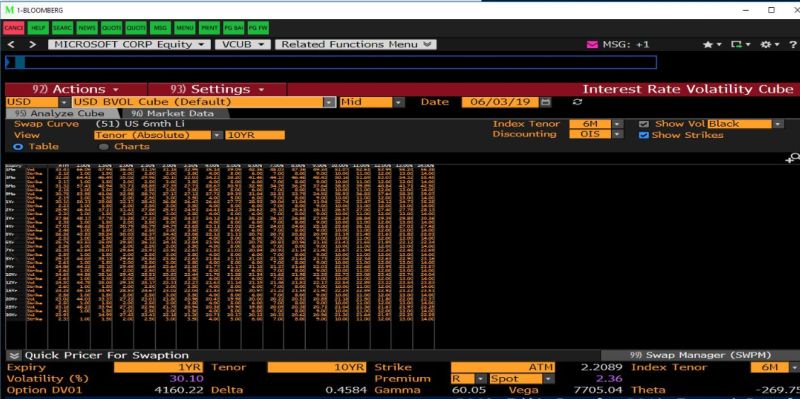
Task: Click the display/export window icon
Action: [x=736, y=45]
